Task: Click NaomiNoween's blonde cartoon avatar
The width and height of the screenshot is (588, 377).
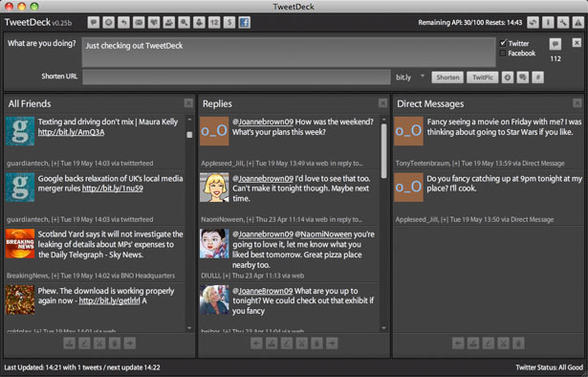Action: point(214,188)
